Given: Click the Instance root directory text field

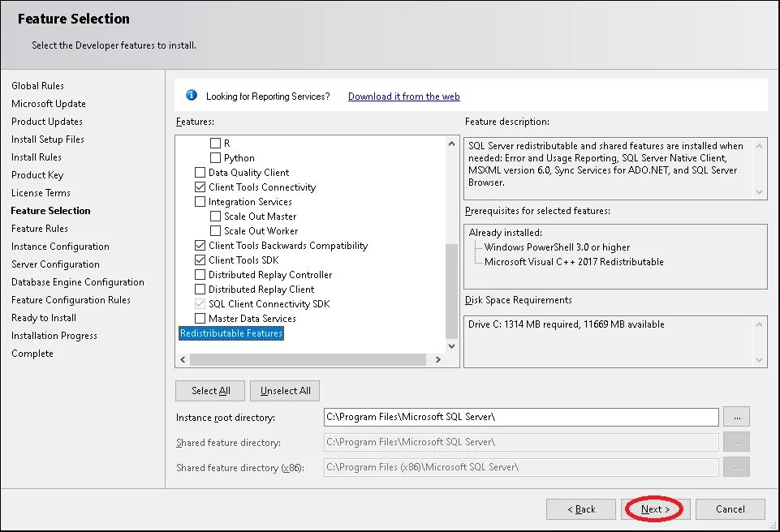Looking at the screenshot, I should click(x=521, y=417).
